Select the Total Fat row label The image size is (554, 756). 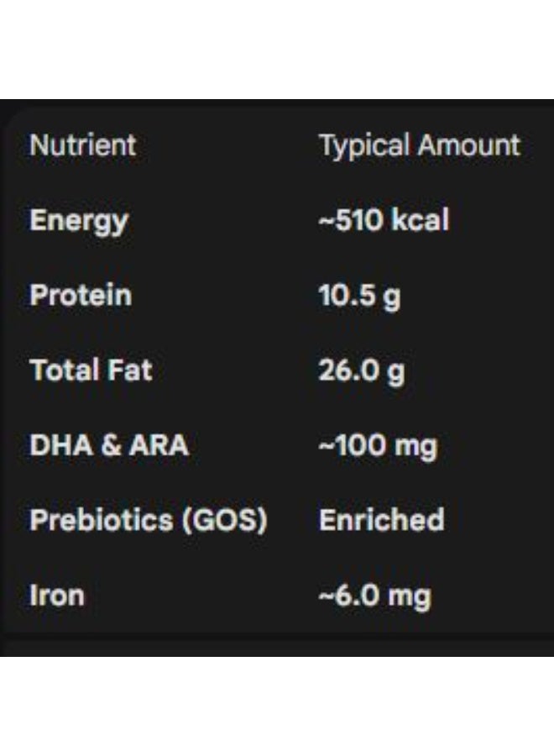point(91,370)
